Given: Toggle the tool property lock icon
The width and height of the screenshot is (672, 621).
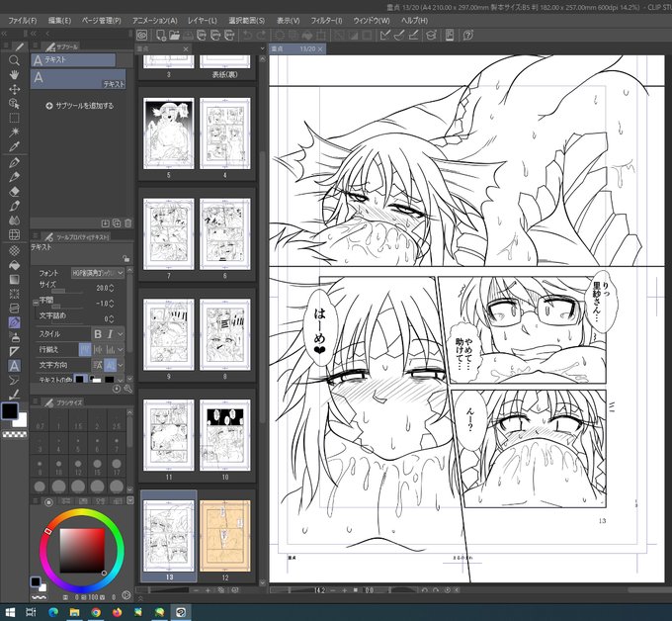Looking at the screenshot, I should point(126,259).
